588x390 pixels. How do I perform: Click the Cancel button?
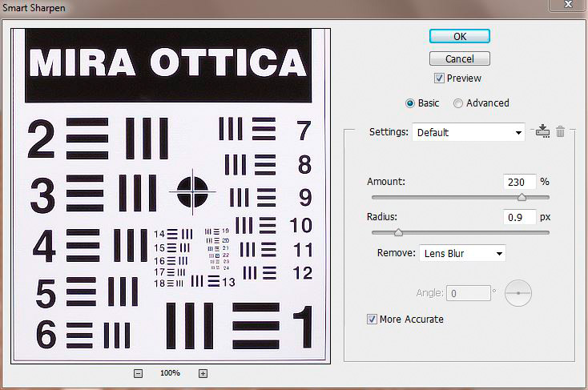(x=460, y=59)
